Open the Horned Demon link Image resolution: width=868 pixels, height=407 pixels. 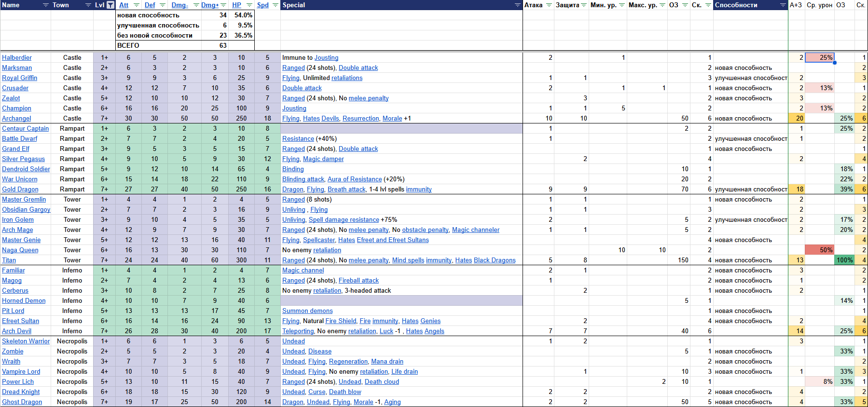tap(24, 300)
